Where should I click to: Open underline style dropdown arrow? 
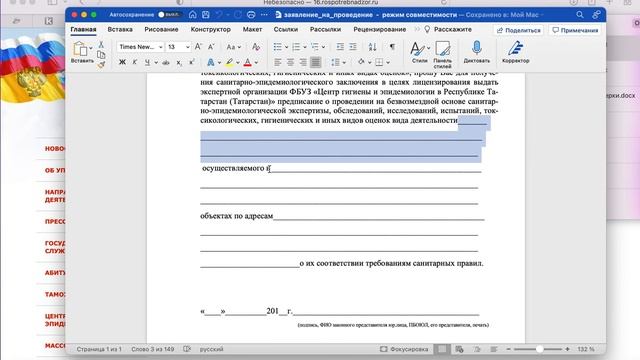pos(156,63)
